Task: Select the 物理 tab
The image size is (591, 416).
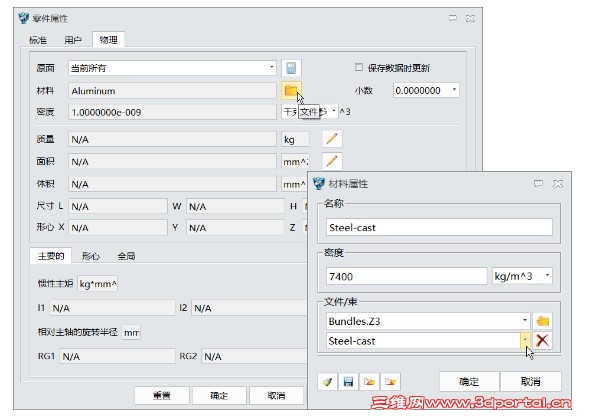Action: (x=109, y=40)
